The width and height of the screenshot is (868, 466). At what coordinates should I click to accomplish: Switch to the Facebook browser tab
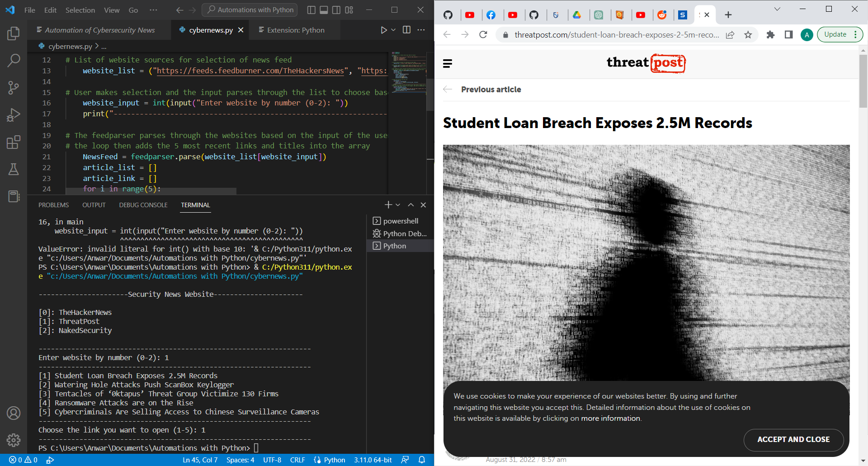click(491, 15)
